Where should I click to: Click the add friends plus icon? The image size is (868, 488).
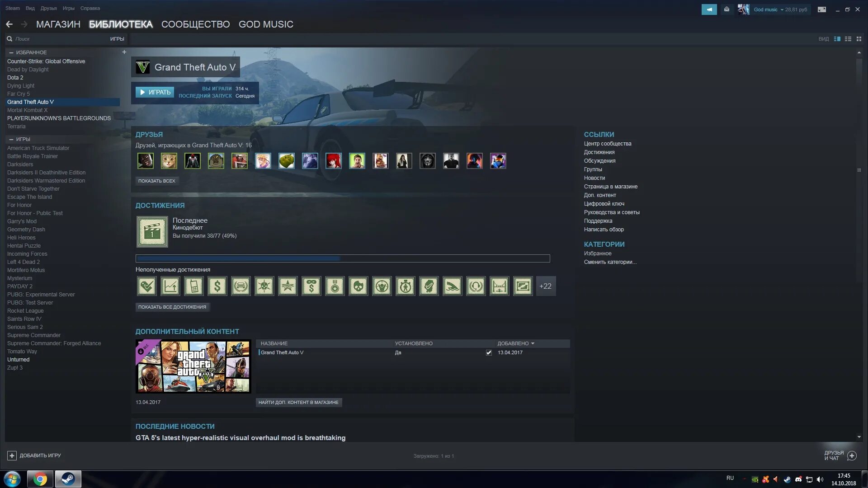click(852, 455)
